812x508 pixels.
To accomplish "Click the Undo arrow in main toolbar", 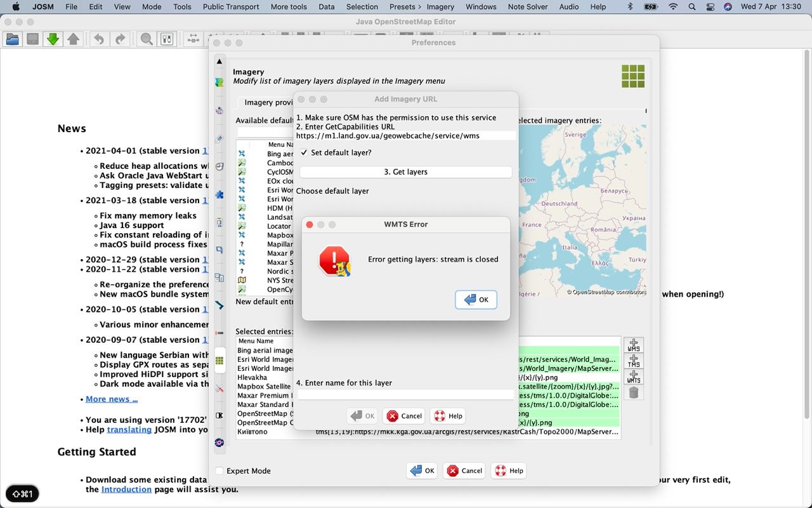I will click(x=99, y=39).
